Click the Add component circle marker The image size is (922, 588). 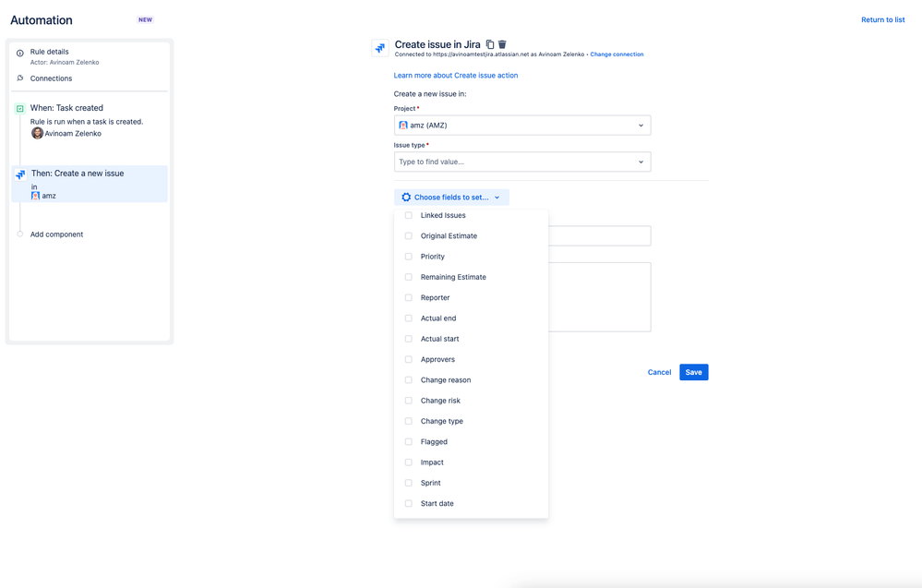[x=20, y=234]
